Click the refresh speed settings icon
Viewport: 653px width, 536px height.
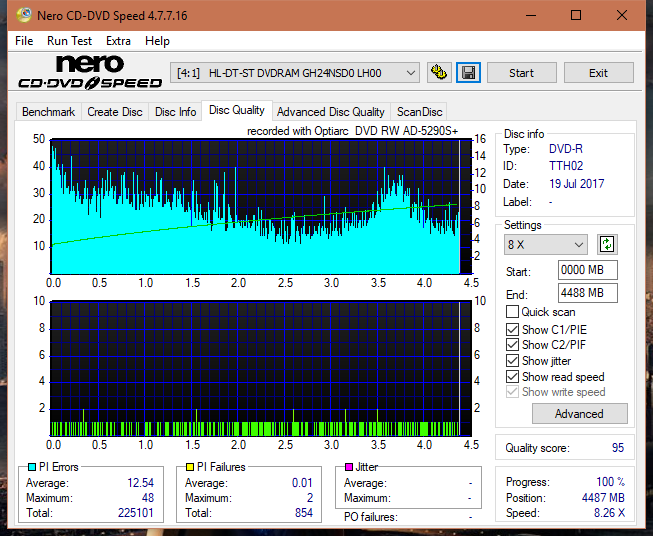pos(607,244)
